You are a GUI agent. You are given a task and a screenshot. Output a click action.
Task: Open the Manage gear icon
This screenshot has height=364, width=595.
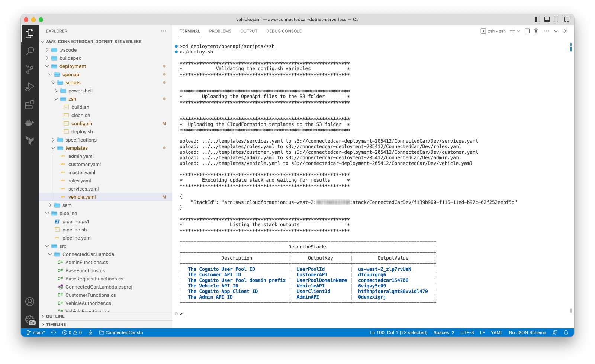(30, 319)
